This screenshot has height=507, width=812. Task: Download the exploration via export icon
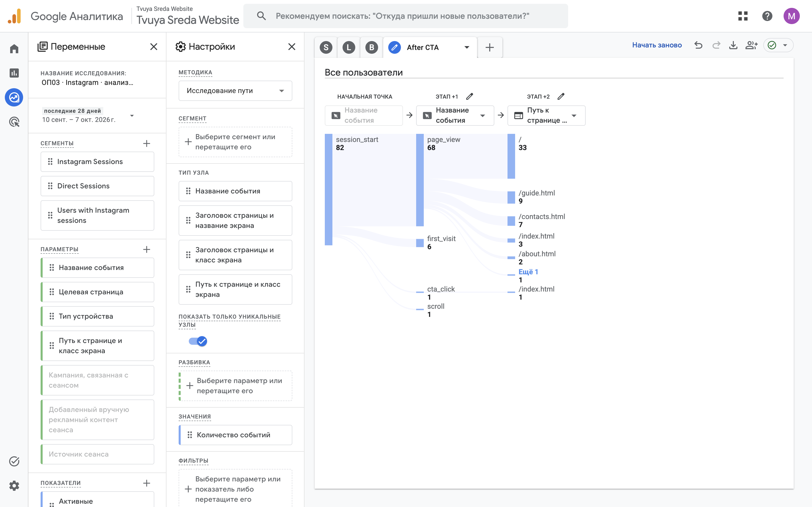click(x=733, y=45)
